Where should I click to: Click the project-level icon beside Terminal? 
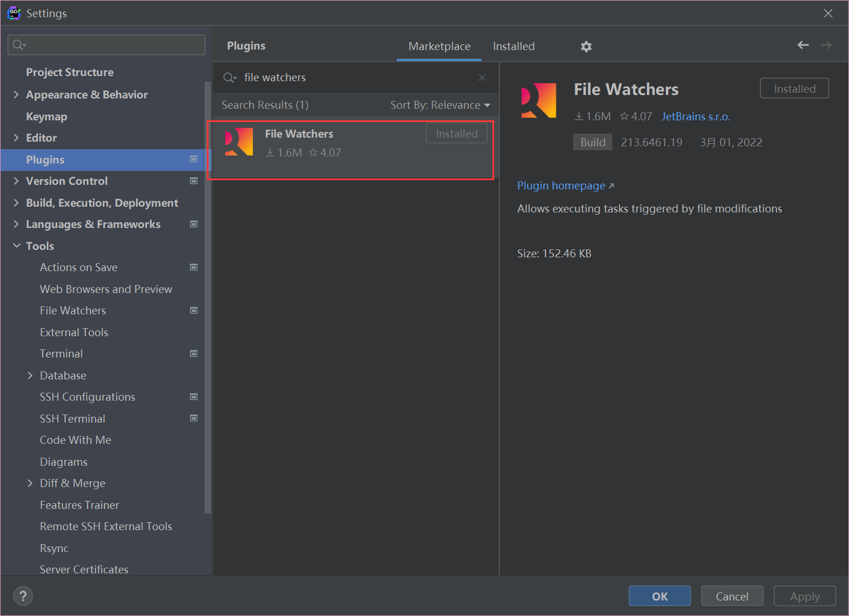pos(194,353)
